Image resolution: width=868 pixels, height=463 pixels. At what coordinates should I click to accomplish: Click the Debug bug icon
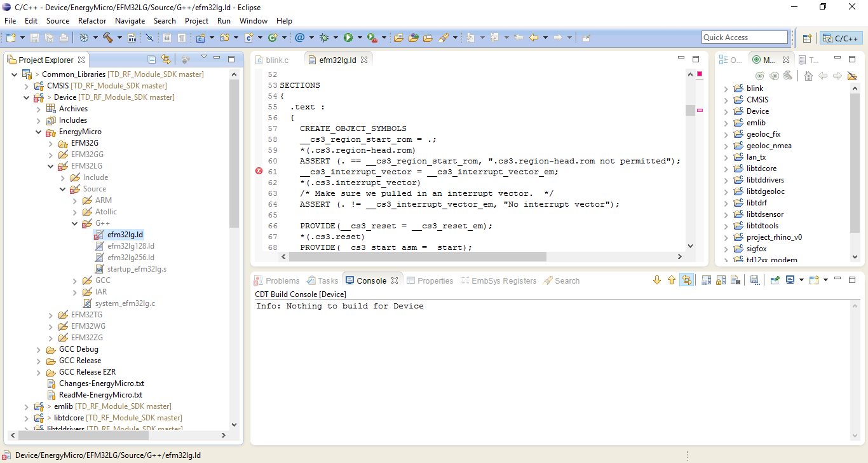[324, 38]
